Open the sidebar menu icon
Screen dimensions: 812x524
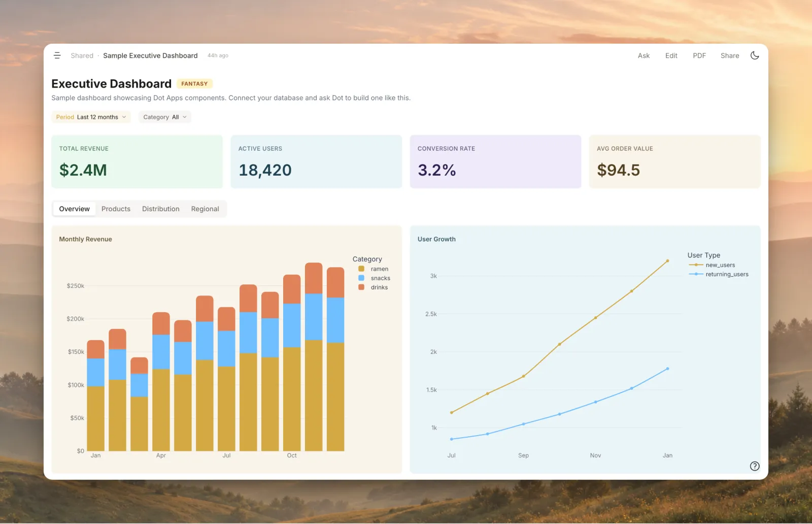click(57, 55)
